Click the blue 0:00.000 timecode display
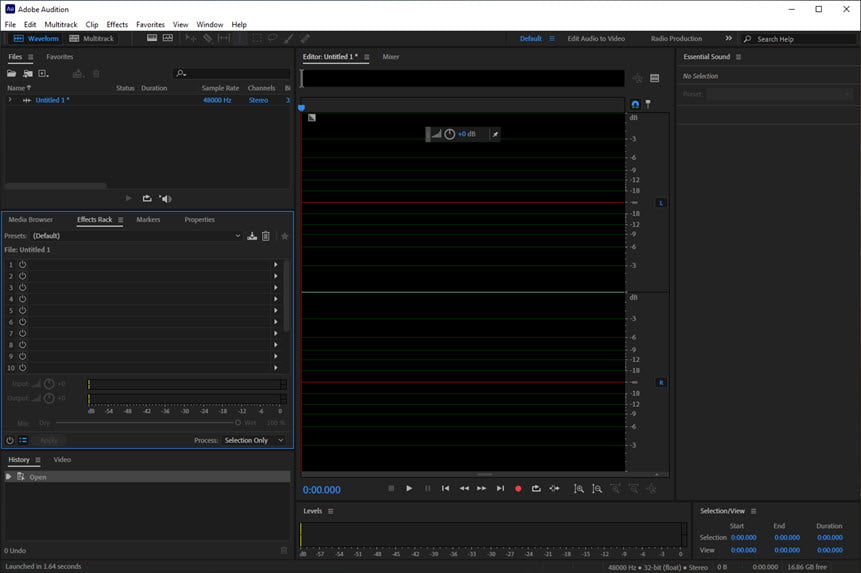This screenshot has height=573, width=861. 322,490
